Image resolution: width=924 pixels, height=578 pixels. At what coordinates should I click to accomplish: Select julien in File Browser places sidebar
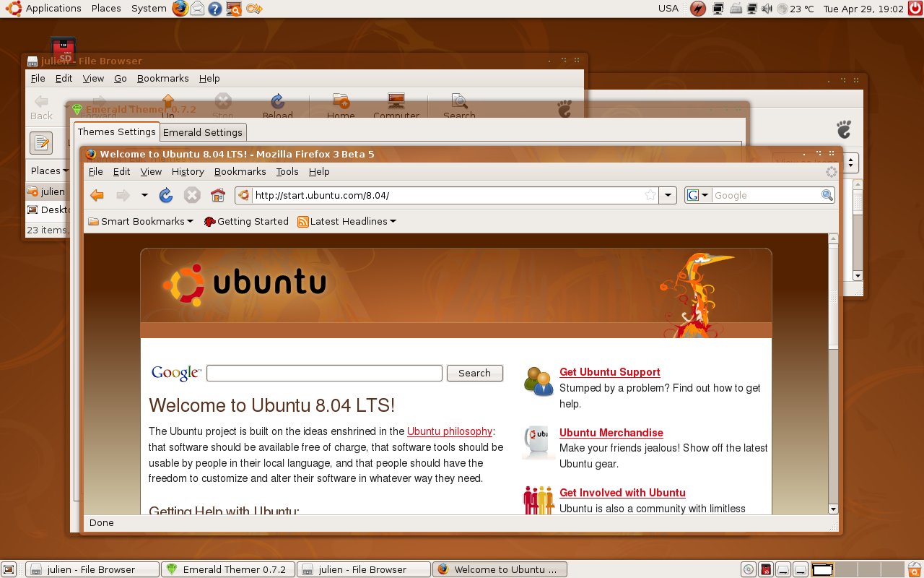(x=46, y=191)
